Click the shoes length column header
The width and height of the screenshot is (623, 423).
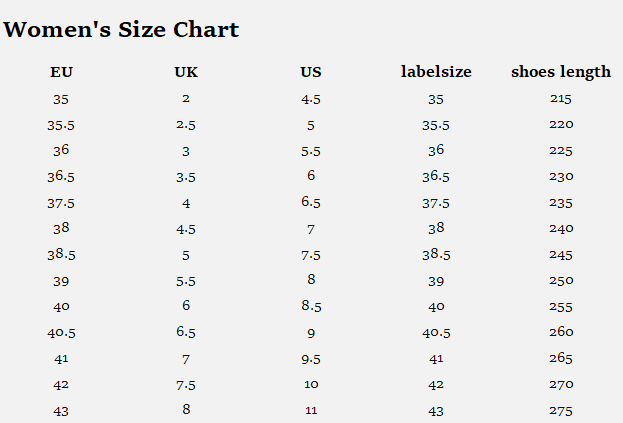tap(561, 72)
